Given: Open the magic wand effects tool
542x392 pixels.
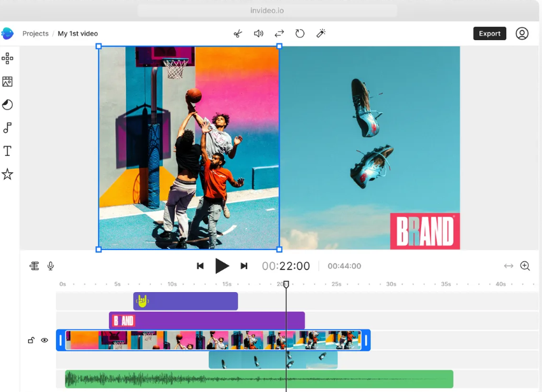Looking at the screenshot, I should point(321,34).
